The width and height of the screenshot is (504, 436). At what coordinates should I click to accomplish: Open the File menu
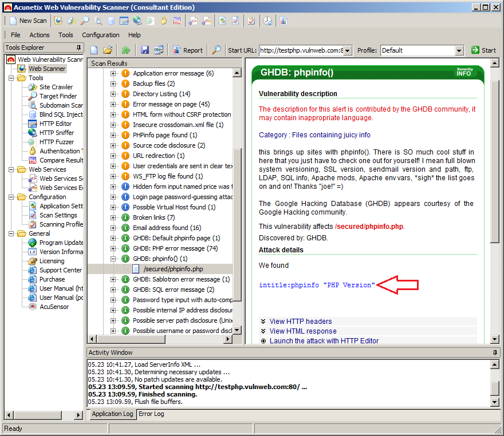click(x=15, y=35)
